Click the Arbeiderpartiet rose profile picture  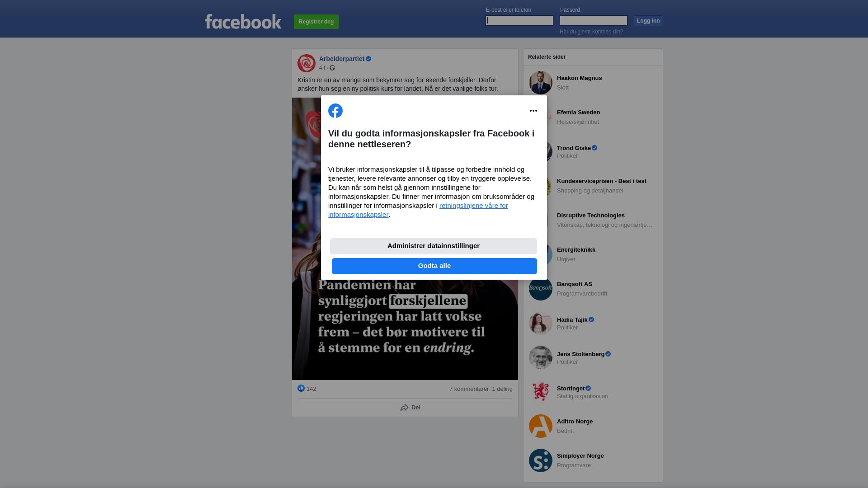click(307, 63)
